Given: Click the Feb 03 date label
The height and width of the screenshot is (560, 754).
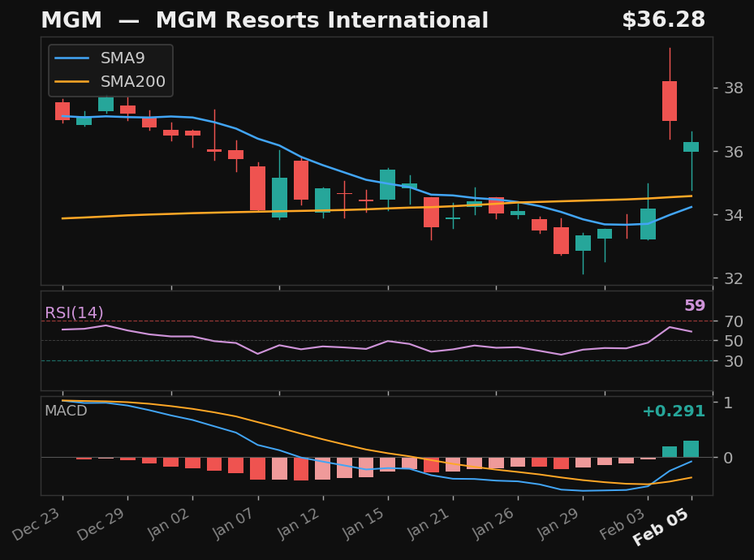Looking at the screenshot, I should pyautogui.click(x=623, y=524).
